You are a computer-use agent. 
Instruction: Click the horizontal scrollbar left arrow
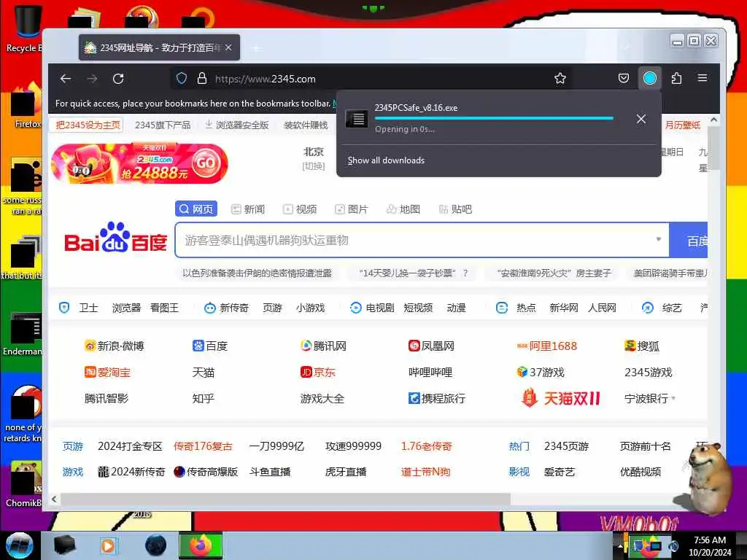(x=54, y=499)
